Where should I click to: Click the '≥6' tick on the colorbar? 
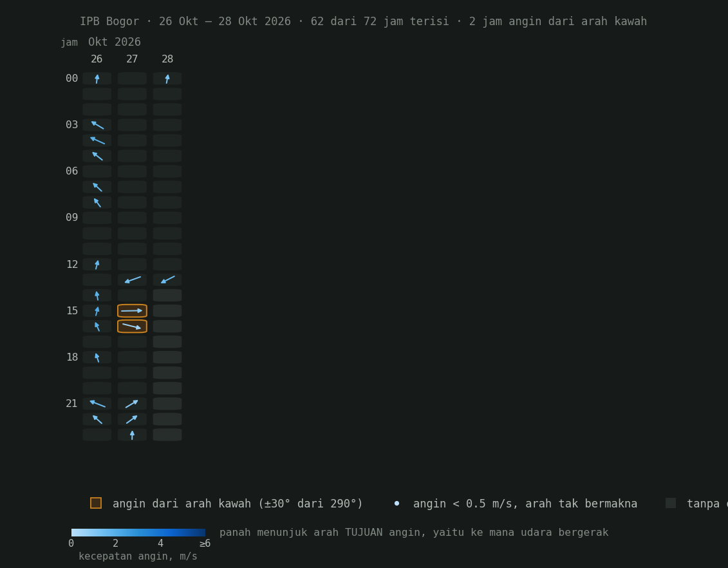coord(205,544)
